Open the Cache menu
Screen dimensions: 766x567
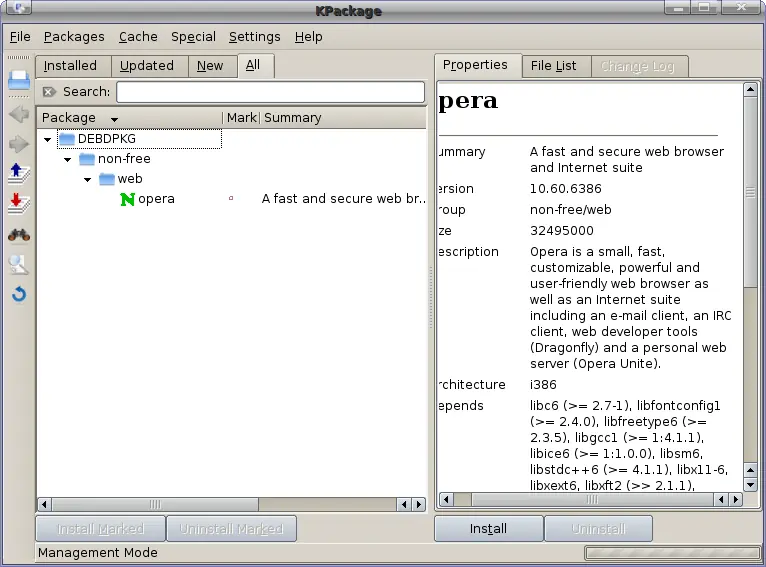(x=138, y=37)
